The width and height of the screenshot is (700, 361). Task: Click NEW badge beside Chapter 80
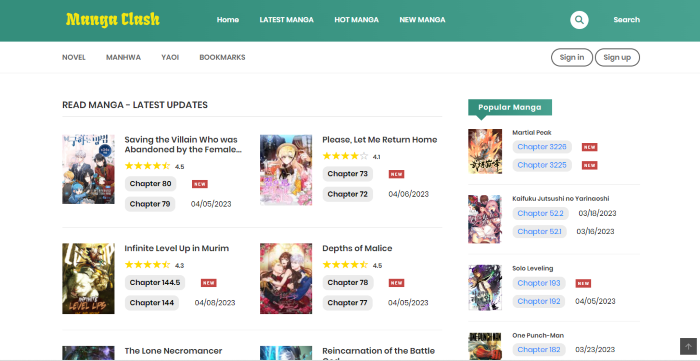tap(200, 184)
